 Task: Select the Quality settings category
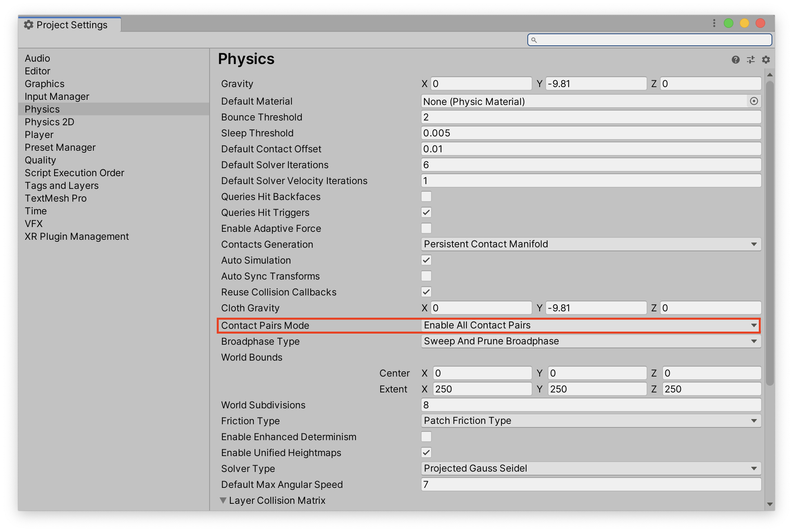click(x=41, y=160)
